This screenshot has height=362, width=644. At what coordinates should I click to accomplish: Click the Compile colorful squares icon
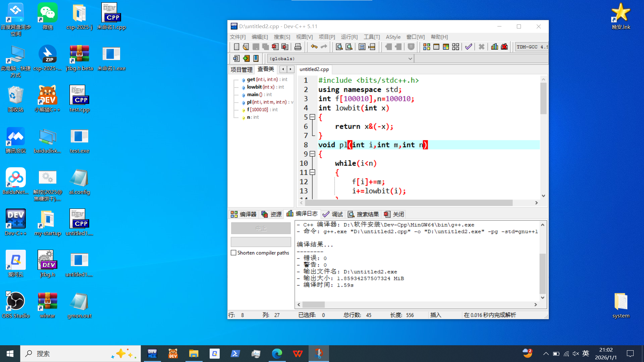pos(426,47)
